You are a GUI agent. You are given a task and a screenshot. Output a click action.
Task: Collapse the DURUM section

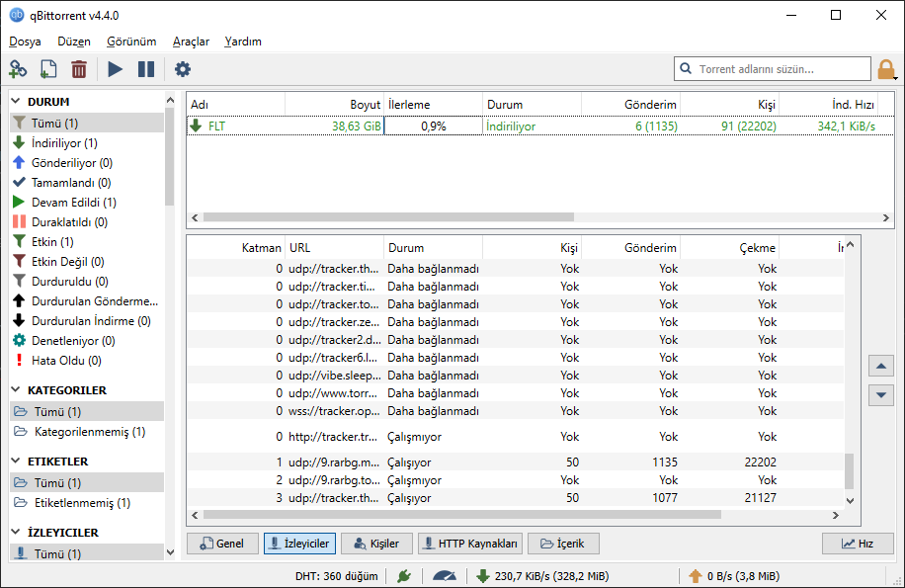click(16, 102)
